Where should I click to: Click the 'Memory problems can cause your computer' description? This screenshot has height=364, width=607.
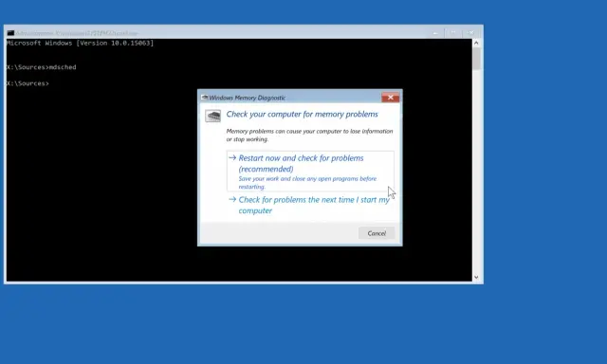coord(309,135)
